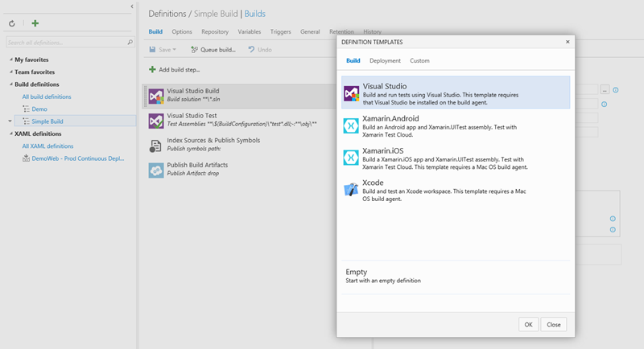This screenshot has width=644, height=349.
Task: Choose the Xamarin.Android template icon
Action: [x=351, y=125]
